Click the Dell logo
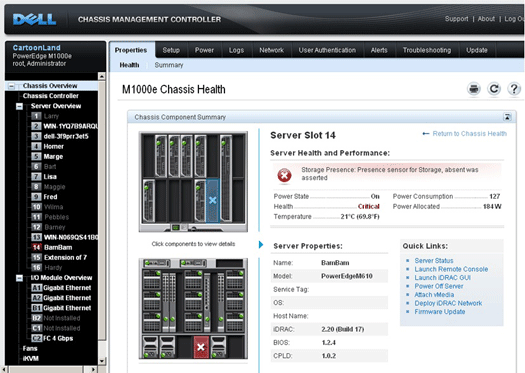 (34, 19)
